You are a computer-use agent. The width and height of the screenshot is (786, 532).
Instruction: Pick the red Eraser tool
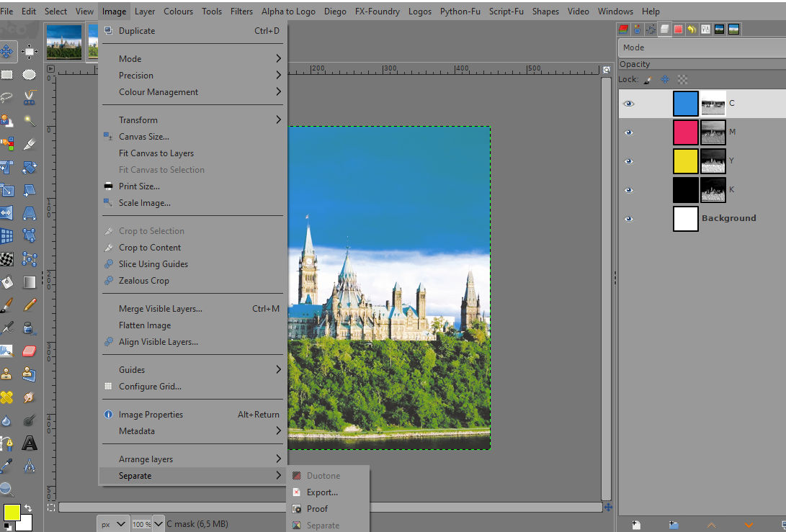[30, 351]
